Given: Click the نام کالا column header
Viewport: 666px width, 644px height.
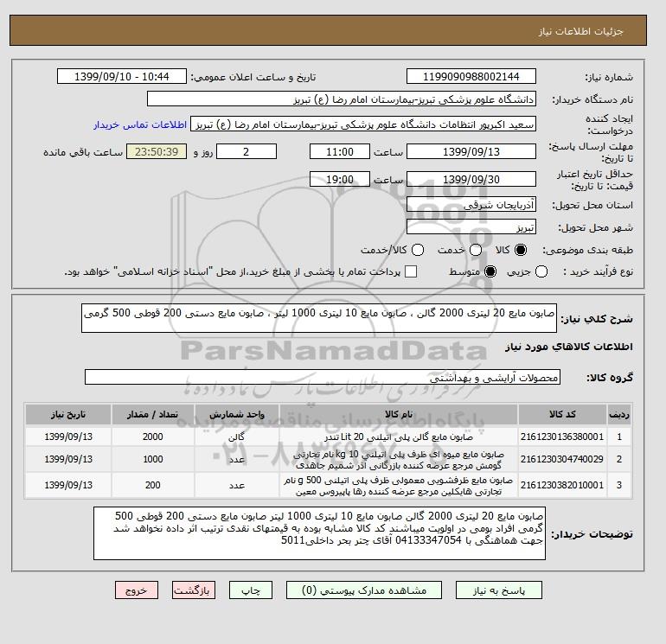Looking at the screenshot, I should pyautogui.click(x=399, y=414).
